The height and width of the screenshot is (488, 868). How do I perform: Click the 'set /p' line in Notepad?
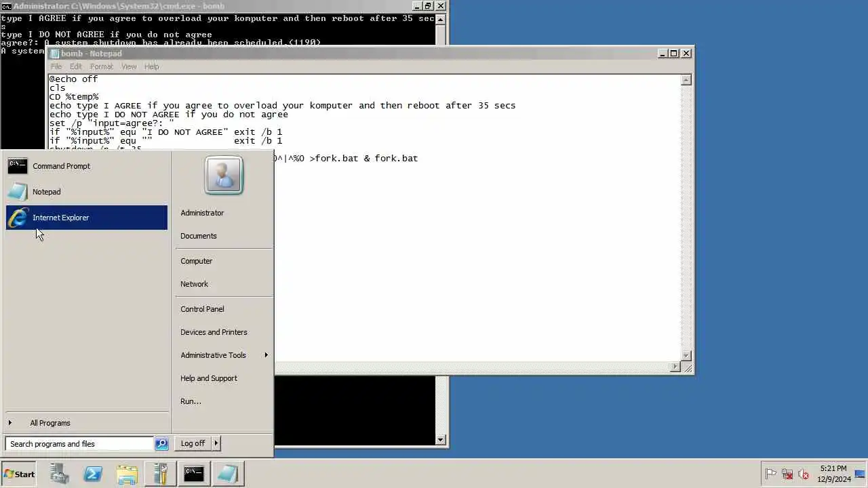tap(112, 123)
